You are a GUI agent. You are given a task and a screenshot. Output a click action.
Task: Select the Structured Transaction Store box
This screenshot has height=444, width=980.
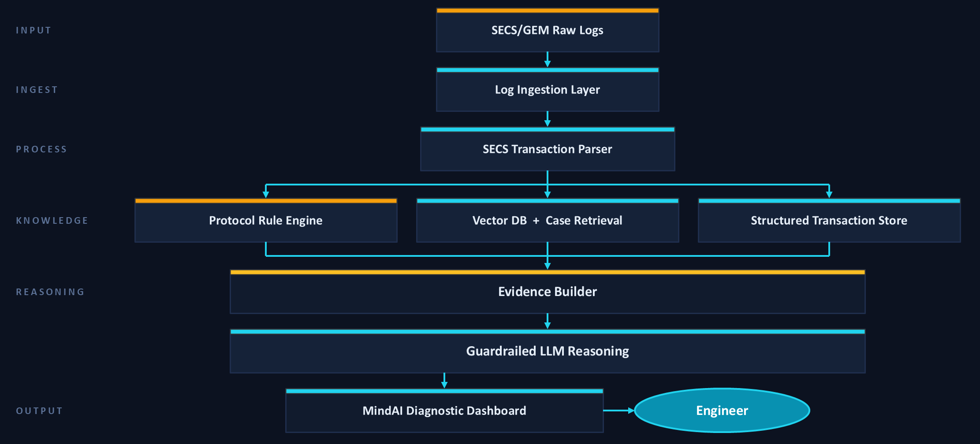tap(829, 220)
